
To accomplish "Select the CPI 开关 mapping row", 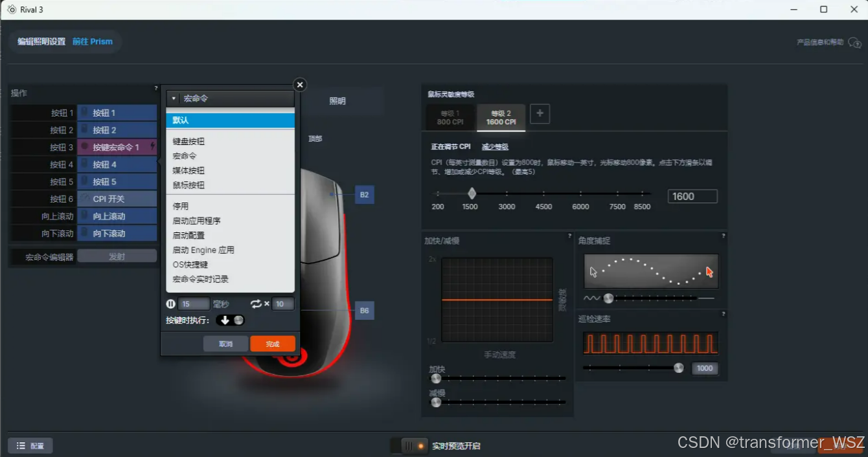I will [x=117, y=199].
